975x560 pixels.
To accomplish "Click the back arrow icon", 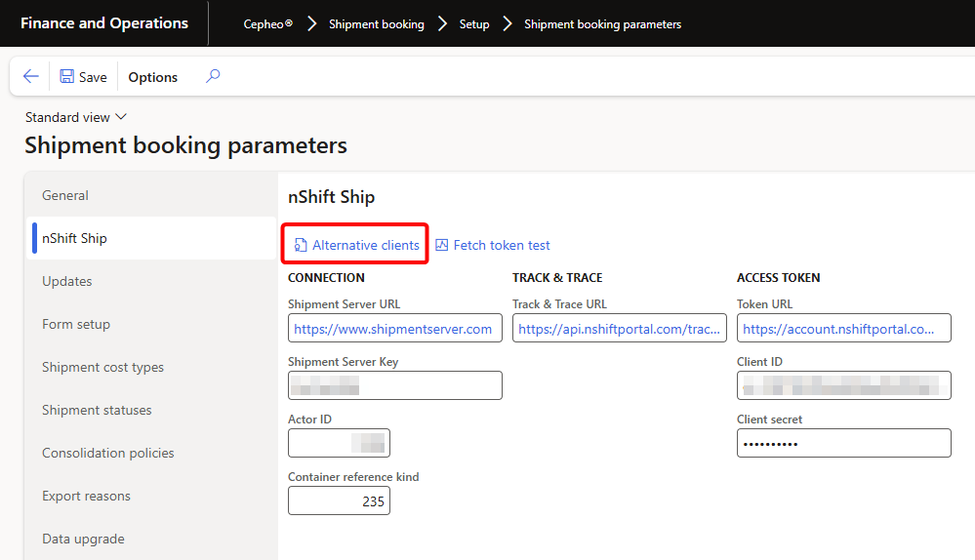I will coord(31,77).
